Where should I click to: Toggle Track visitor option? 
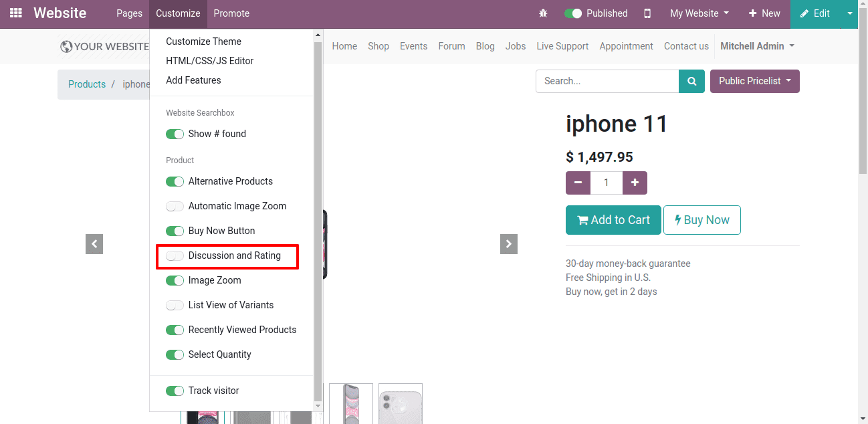pos(175,391)
